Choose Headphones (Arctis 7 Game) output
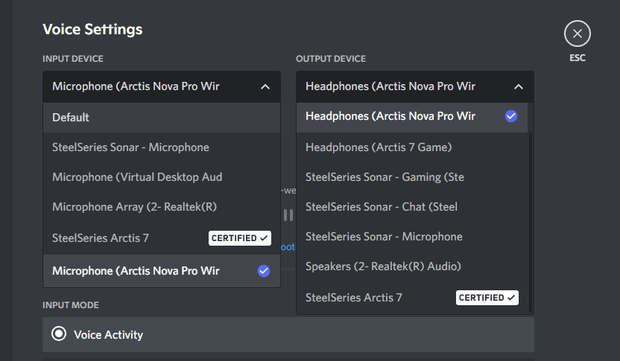This screenshot has width=620, height=361. pos(412,147)
